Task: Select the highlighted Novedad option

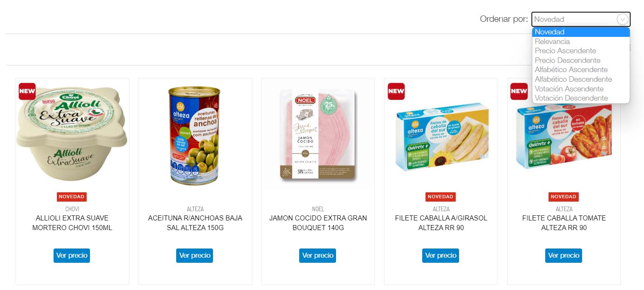Action: click(581, 32)
